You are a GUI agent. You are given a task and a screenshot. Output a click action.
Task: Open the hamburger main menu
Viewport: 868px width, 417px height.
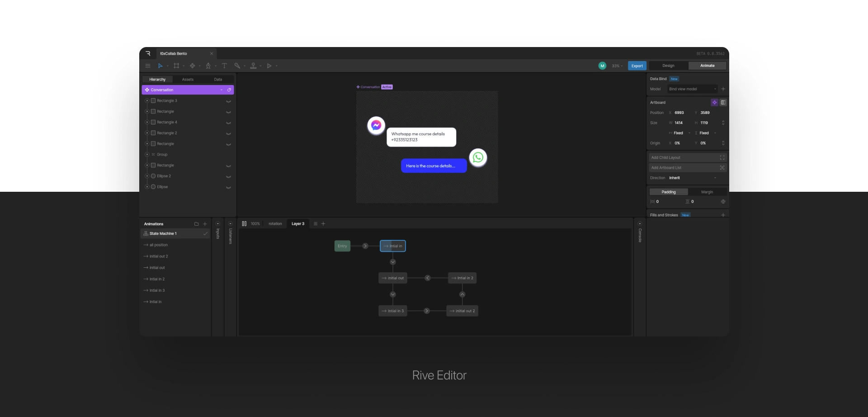148,66
